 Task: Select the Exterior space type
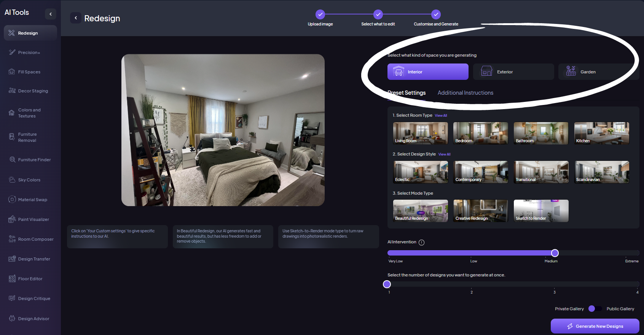513,72
